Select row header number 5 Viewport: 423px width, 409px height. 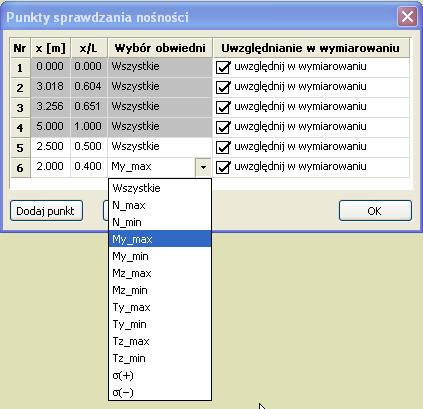click(20, 147)
